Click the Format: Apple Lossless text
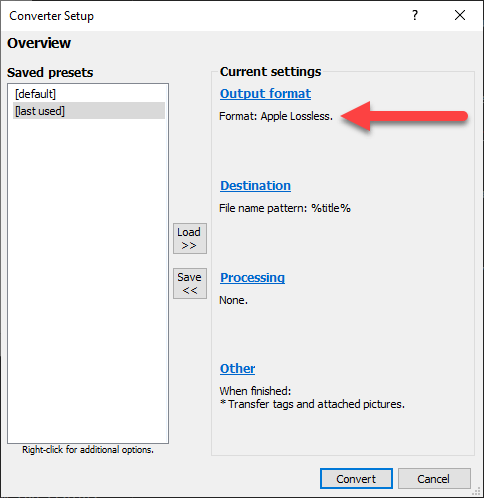This screenshot has height=498, width=484. [276, 116]
